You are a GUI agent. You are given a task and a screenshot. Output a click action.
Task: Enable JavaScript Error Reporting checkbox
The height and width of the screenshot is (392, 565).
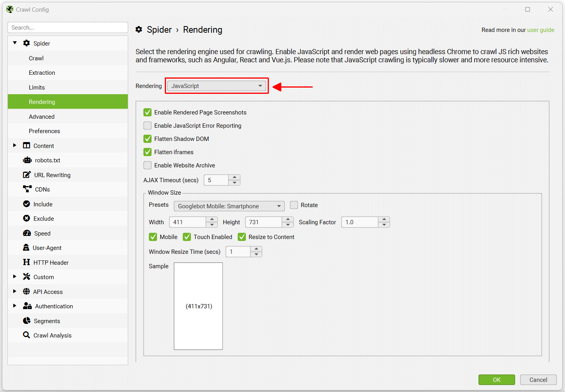148,126
